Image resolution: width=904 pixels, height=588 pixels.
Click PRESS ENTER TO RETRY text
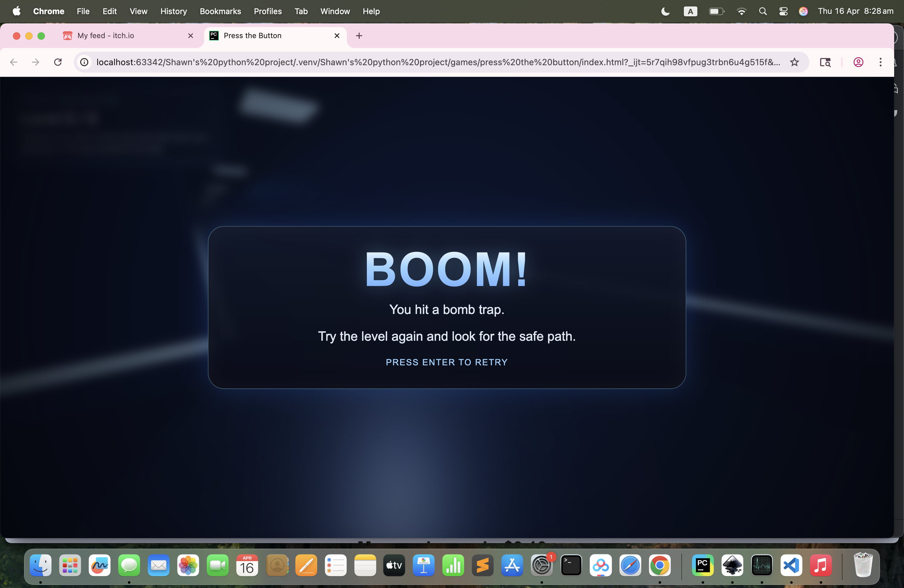447,362
